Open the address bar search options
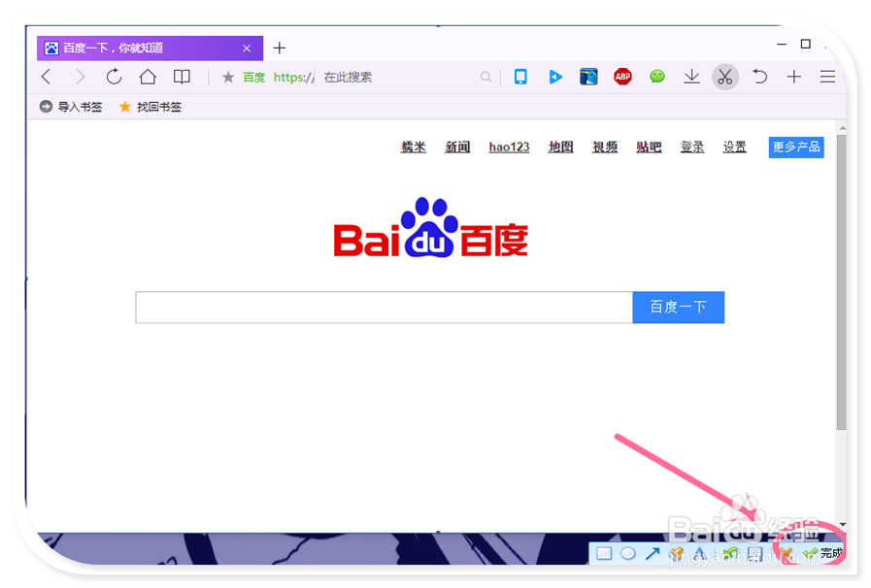 coord(486,77)
